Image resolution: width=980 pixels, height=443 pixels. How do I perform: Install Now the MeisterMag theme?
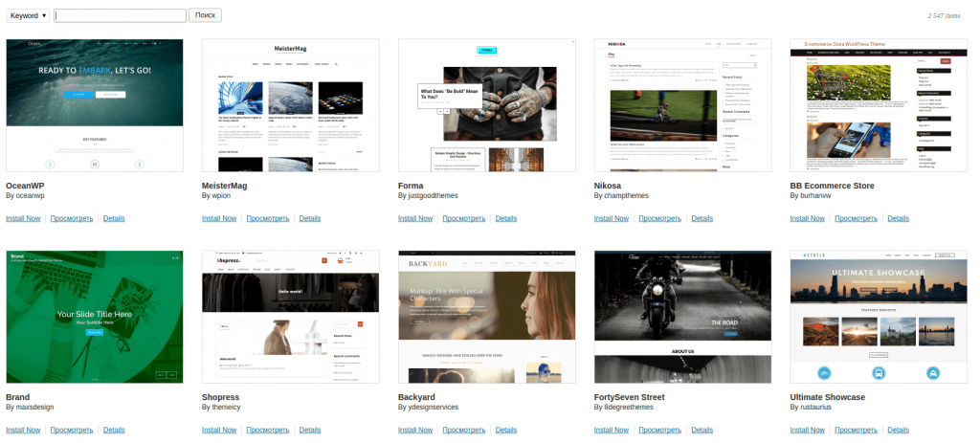click(219, 219)
